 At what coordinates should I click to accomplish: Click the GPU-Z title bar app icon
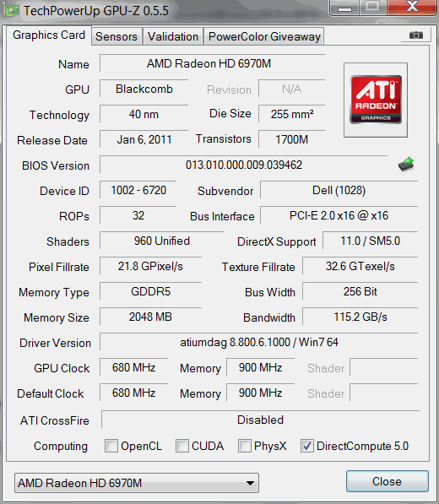[12, 11]
